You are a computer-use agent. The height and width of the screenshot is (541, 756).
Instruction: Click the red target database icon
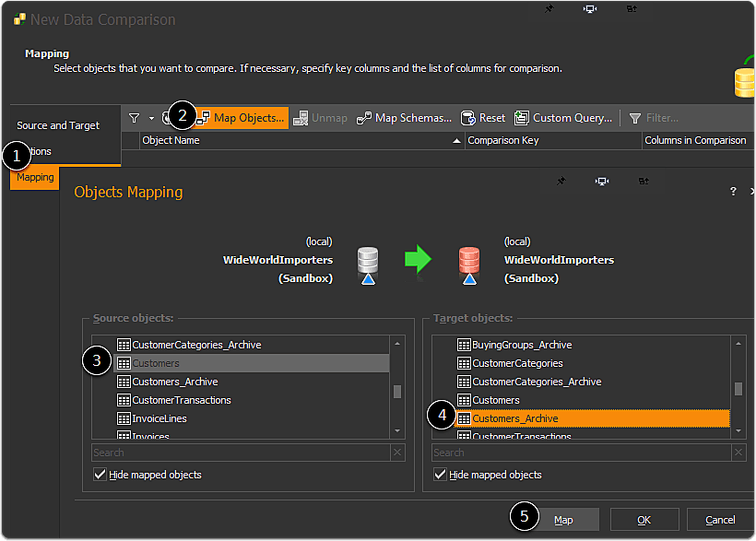468,261
